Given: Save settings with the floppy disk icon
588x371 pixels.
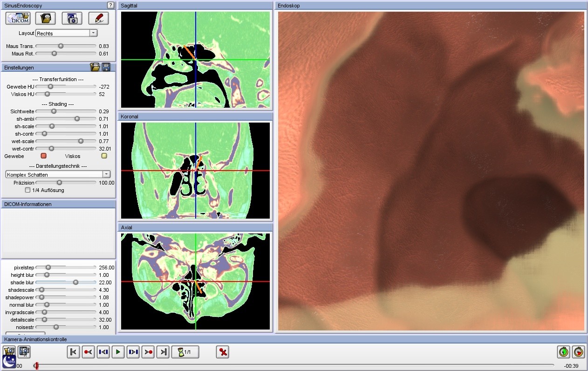Looking at the screenshot, I should point(106,68).
